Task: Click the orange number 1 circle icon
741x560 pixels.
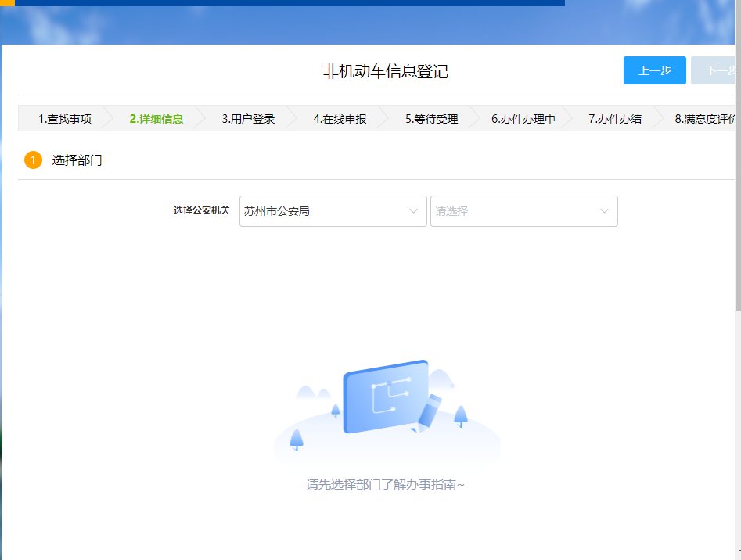Action: [x=33, y=160]
